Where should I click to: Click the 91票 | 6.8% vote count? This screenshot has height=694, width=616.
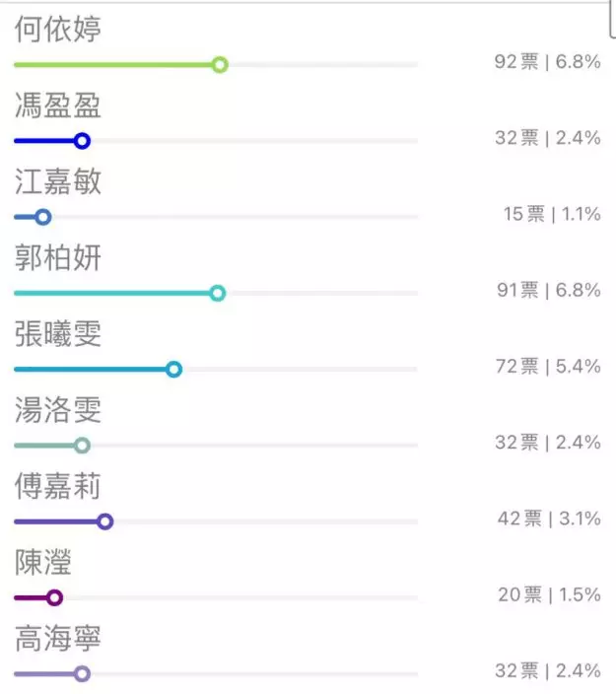(x=547, y=290)
